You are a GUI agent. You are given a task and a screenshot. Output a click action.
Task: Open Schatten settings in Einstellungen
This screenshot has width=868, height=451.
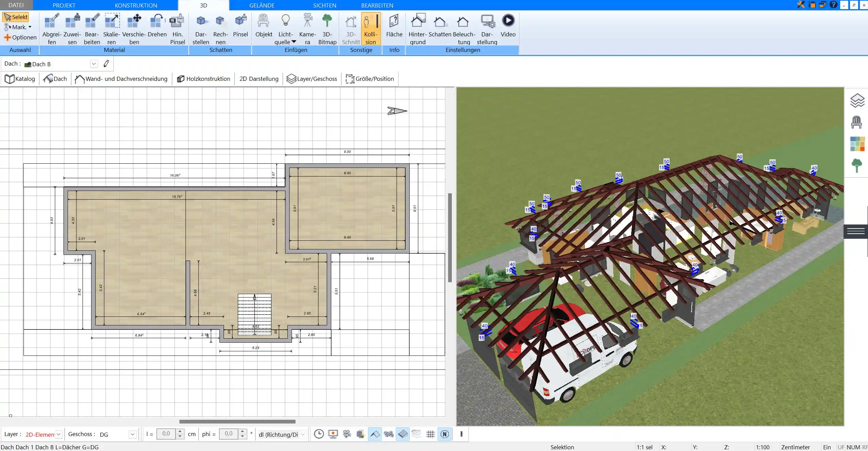[440, 25]
